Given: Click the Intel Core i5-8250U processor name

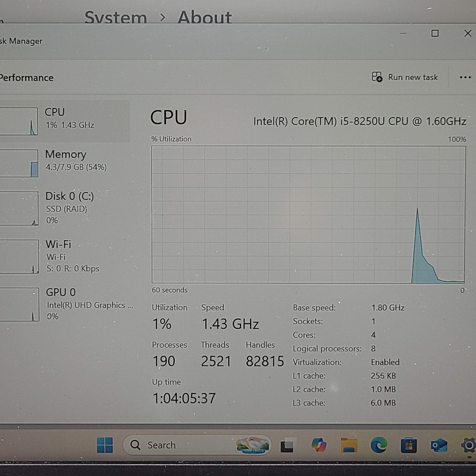Looking at the screenshot, I should 359,121.
